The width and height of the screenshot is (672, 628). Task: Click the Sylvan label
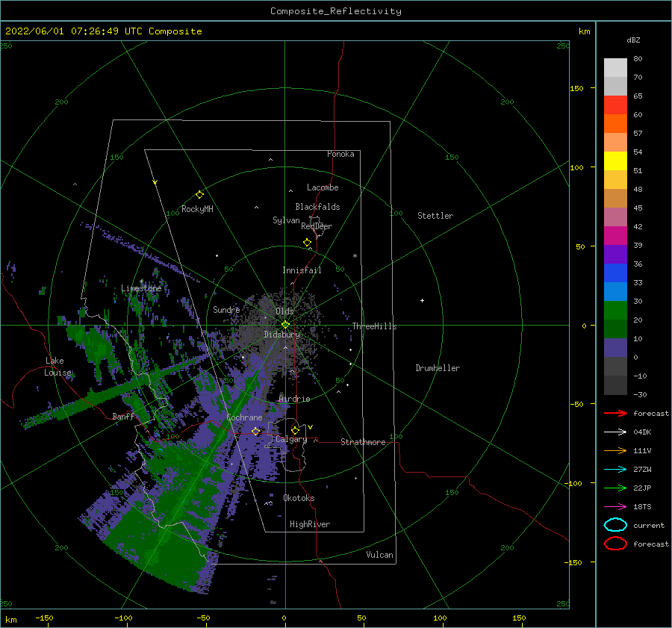(286, 220)
